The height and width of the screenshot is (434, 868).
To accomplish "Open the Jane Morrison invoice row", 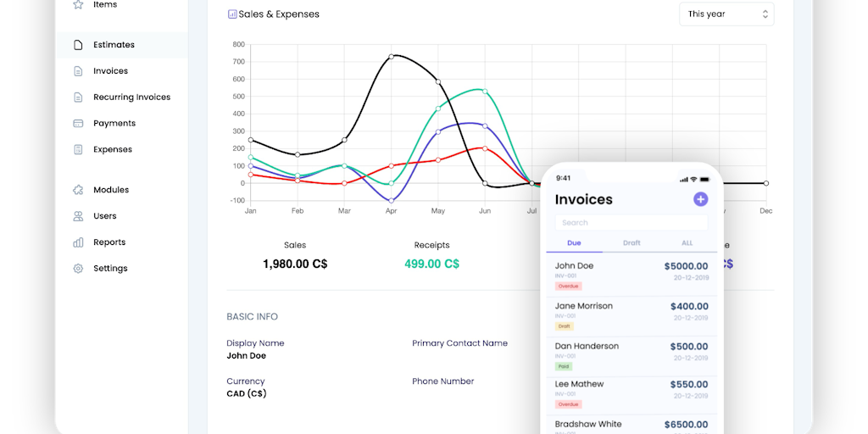I will [x=632, y=315].
